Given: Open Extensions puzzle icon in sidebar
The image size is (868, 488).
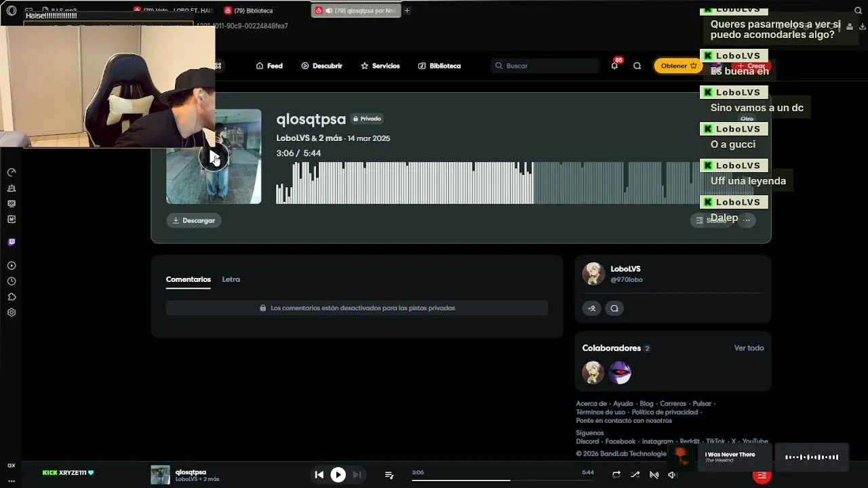Looking at the screenshot, I should [x=12, y=297].
